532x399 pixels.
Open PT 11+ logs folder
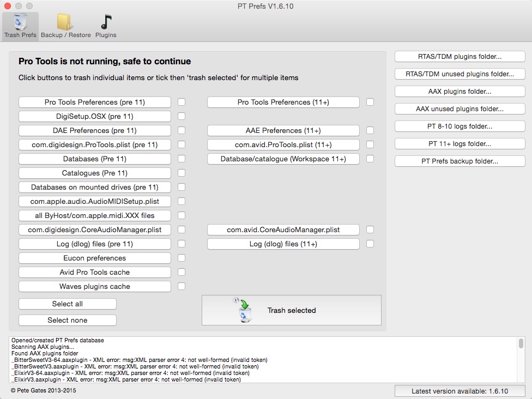(x=460, y=144)
